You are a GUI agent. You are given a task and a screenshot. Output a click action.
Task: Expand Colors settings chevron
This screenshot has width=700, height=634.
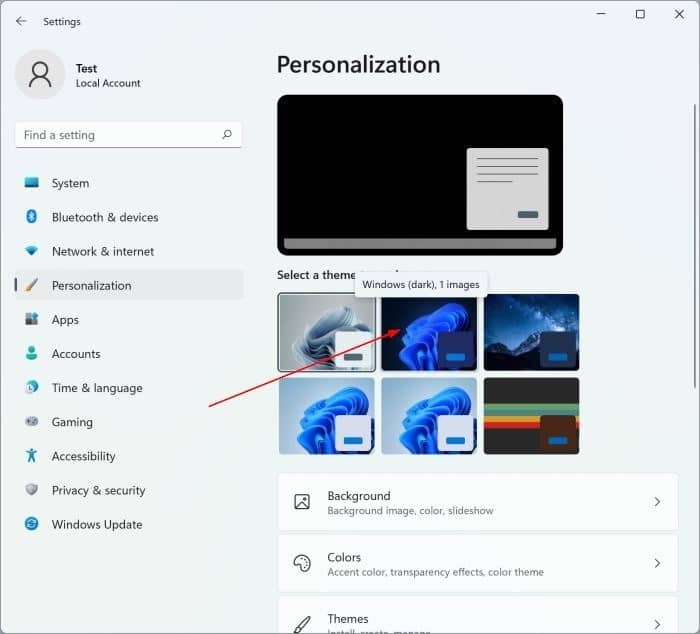click(657, 563)
